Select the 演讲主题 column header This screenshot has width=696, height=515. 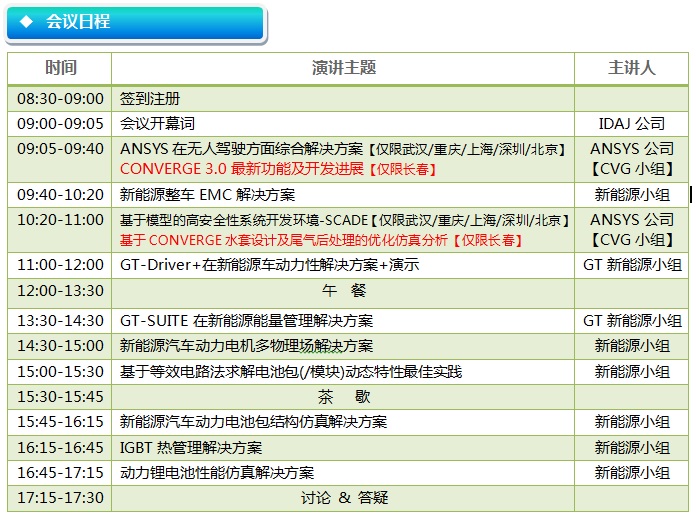point(344,68)
